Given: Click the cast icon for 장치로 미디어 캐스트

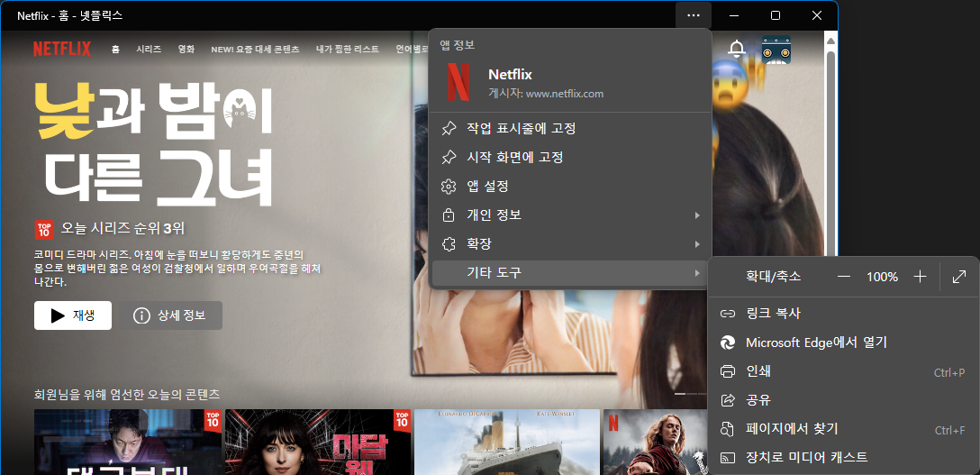Looking at the screenshot, I should (x=727, y=458).
